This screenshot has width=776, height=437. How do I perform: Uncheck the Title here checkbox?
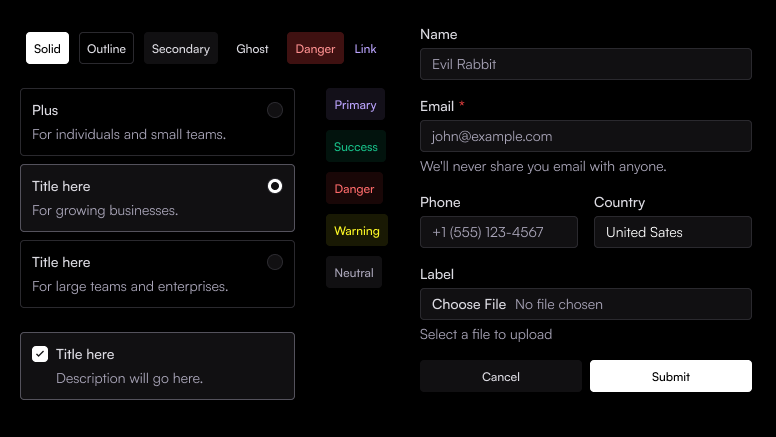click(x=40, y=354)
